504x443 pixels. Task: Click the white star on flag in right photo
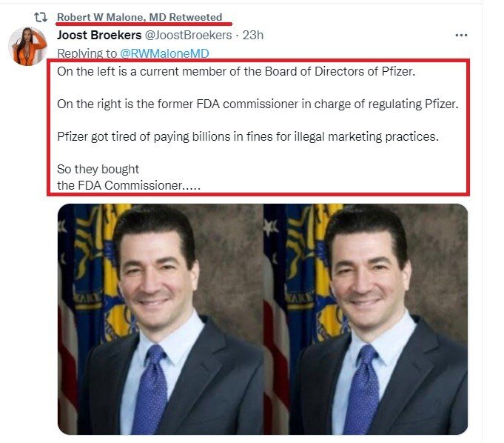(x=270, y=227)
